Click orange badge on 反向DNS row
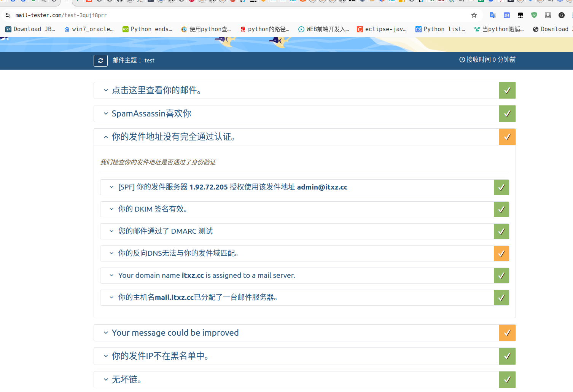 click(501, 253)
